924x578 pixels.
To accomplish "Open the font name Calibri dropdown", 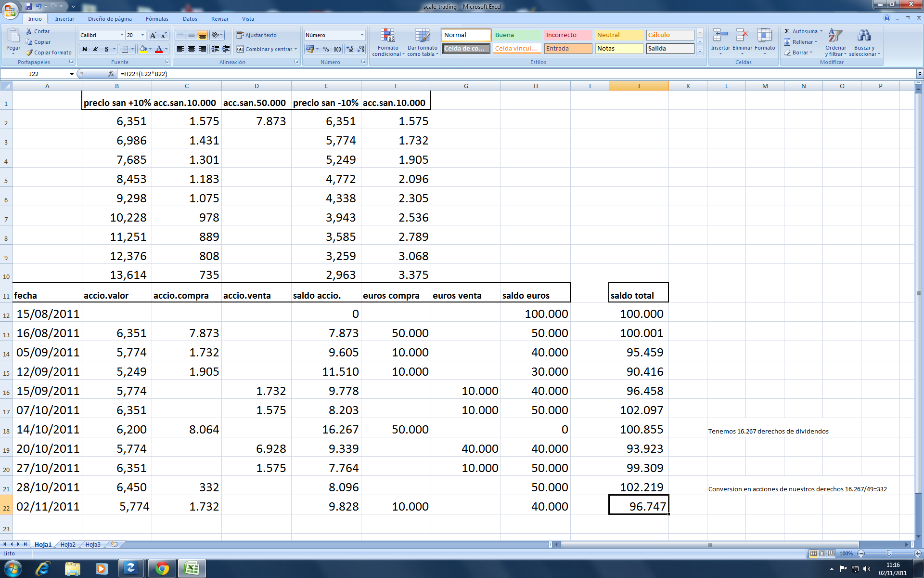I will (122, 35).
